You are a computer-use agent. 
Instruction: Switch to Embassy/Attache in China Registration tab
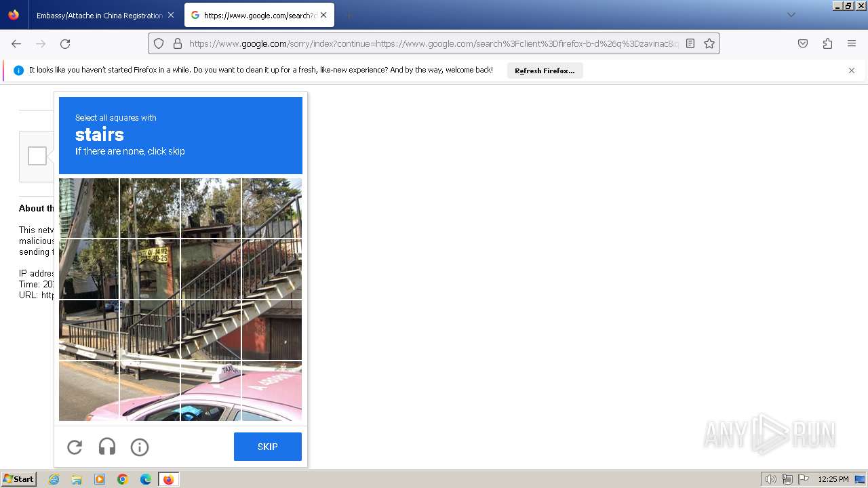pos(100,15)
